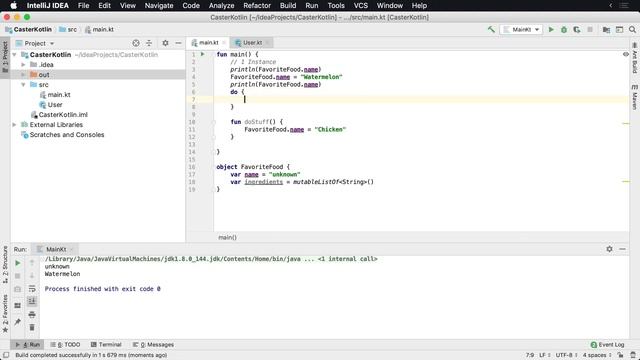Close the main.kt editor tab
This screenshot has width=640, height=360.
coord(224,42)
